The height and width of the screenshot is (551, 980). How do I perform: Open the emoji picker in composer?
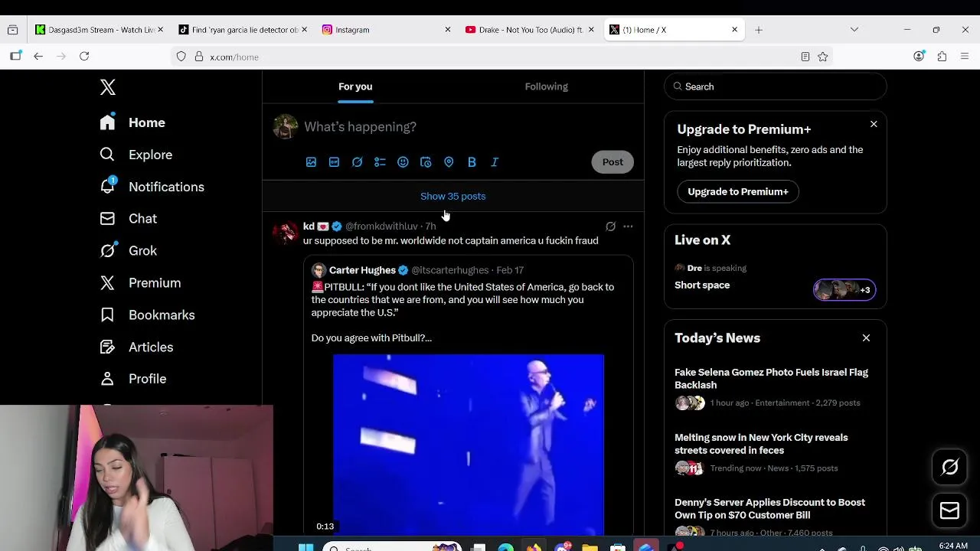click(403, 162)
